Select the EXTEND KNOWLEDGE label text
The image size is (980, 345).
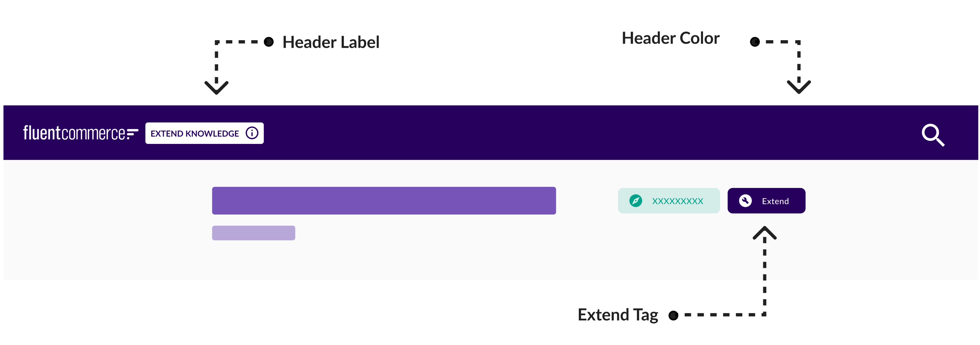pyautogui.click(x=195, y=134)
